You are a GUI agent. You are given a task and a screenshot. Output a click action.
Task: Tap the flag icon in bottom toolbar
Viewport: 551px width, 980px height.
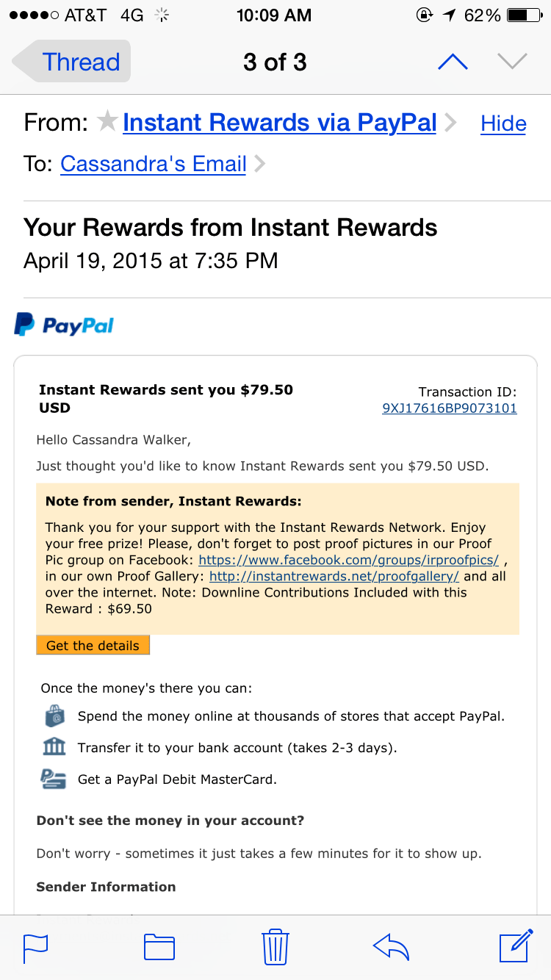tap(35, 948)
